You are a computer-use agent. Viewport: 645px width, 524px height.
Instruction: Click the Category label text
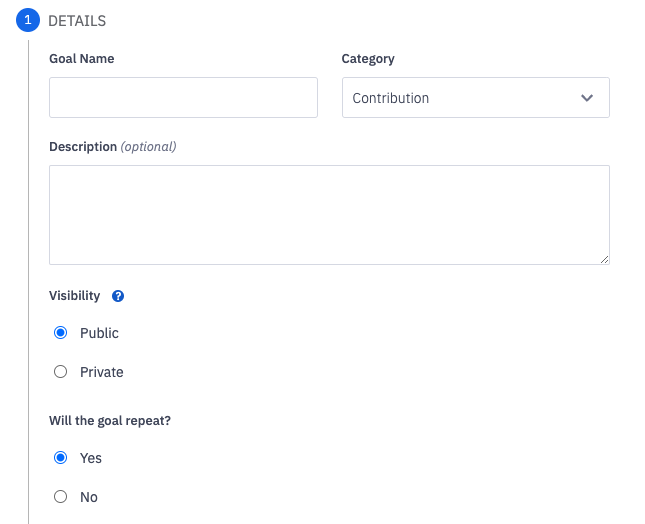tap(368, 59)
